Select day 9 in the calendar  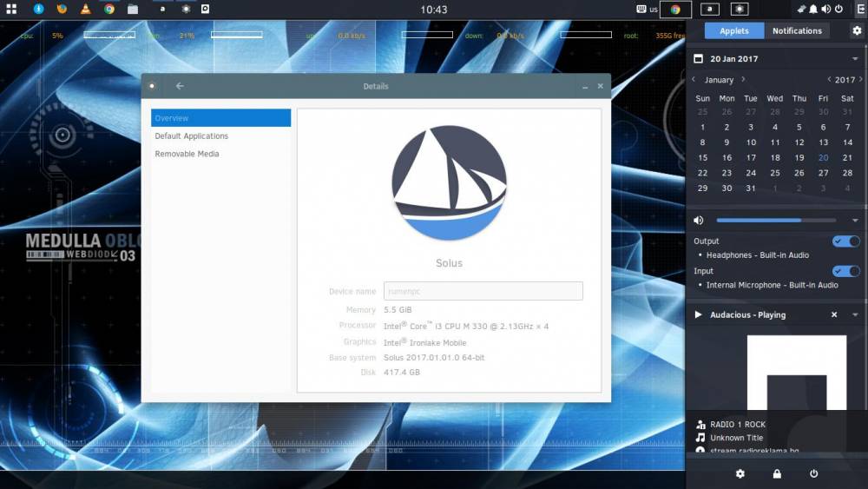point(727,142)
